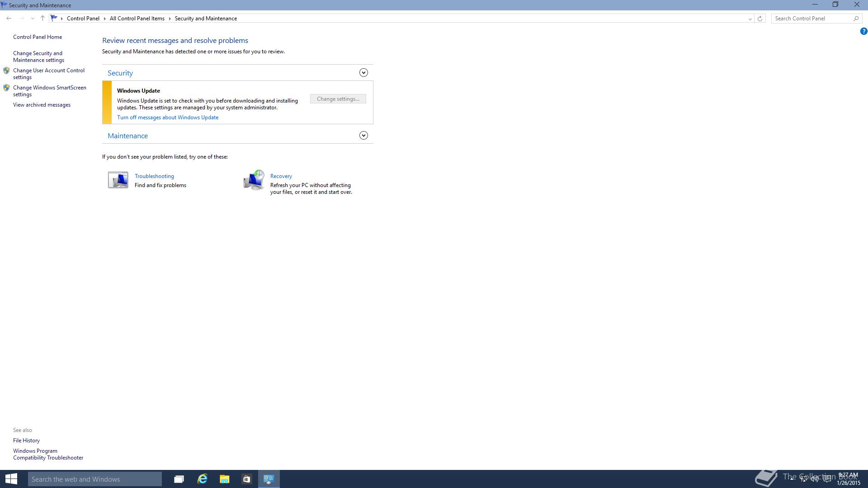Go up one level with up arrow
The height and width of the screenshot is (488, 868).
pyautogui.click(x=42, y=19)
